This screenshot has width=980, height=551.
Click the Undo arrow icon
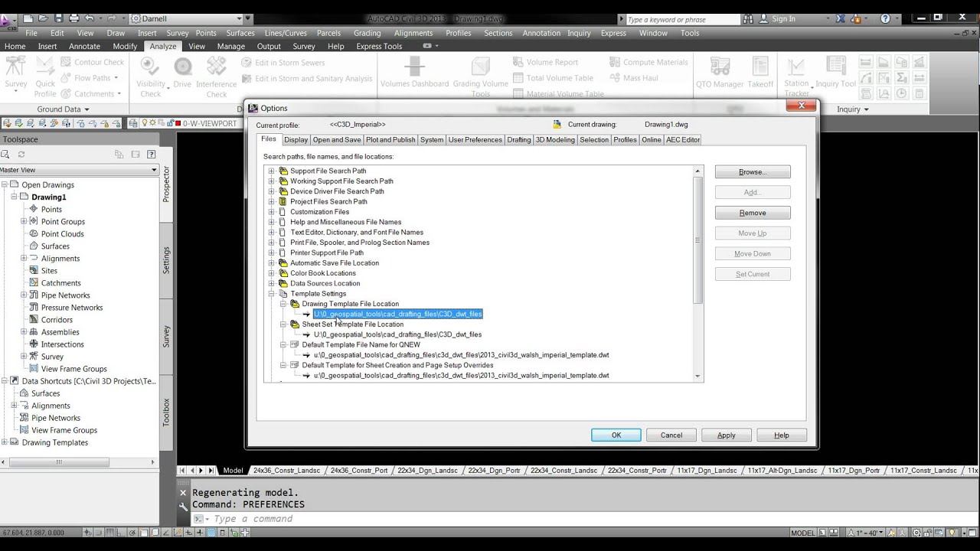click(89, 18)
